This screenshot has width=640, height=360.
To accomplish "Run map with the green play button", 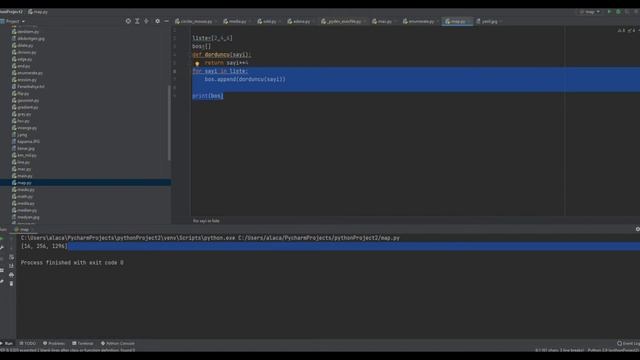I will (609, 12).
